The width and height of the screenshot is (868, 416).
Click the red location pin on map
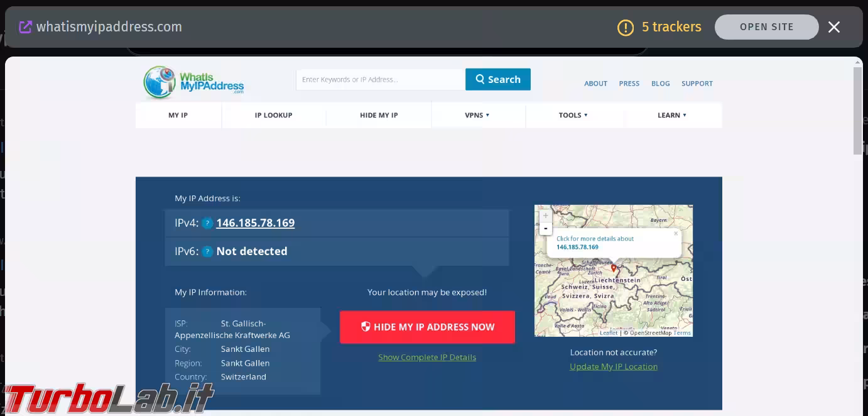point(614,268)
